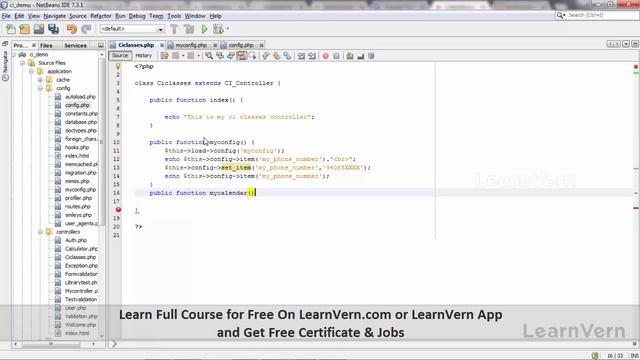Toggle Highlight Search in the editor toolbar
Screen dimensions: 640x360
(x=242, y=56)
